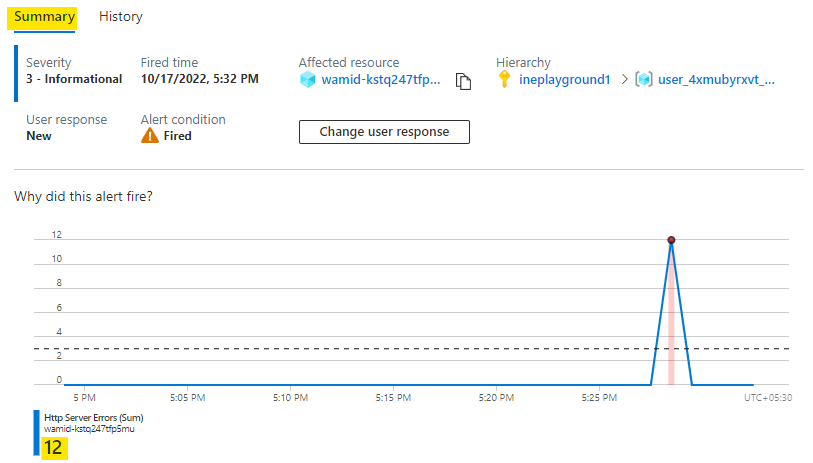The image size is (813, 463).
Task: Click the 3 - Informational severity value
Action: (74, 79)
